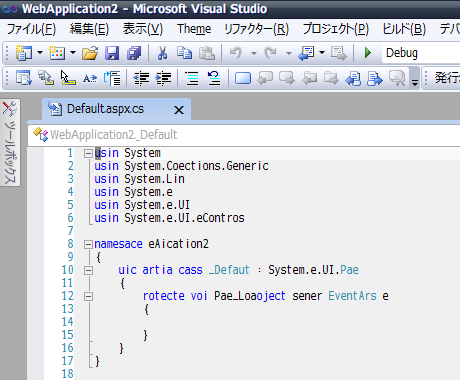Click the Copy toolbar icon
This screenshot has width=460, height=380.
184,53
